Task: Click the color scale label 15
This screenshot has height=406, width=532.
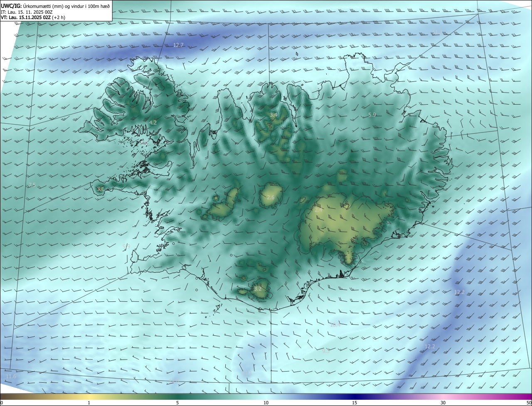Action: [x=355, y=403]
